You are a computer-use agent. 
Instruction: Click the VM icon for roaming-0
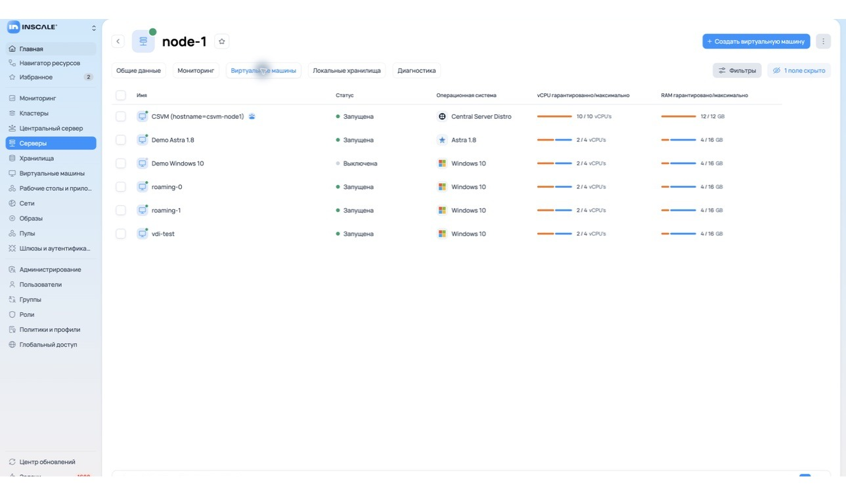coord(142,187)
